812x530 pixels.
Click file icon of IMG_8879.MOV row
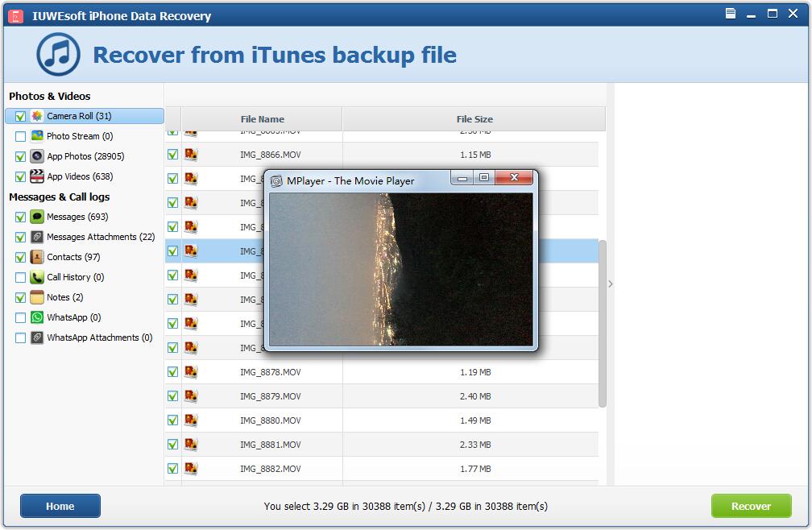click(191, 396)
